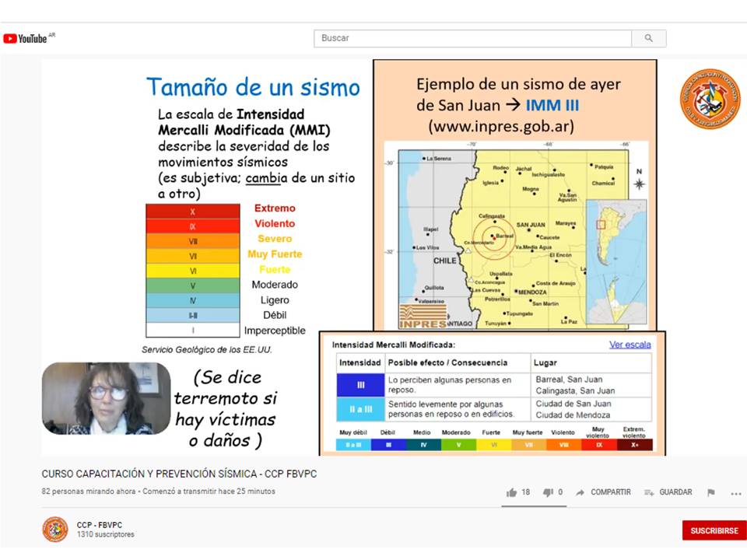Click the white I Imperceptible scale swatch

(x=192, y=330)
